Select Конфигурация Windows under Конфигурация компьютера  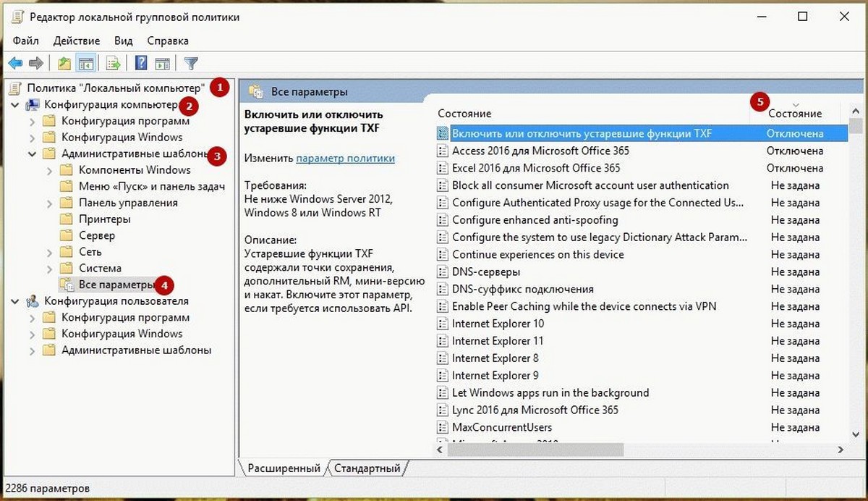coord(122,137)
